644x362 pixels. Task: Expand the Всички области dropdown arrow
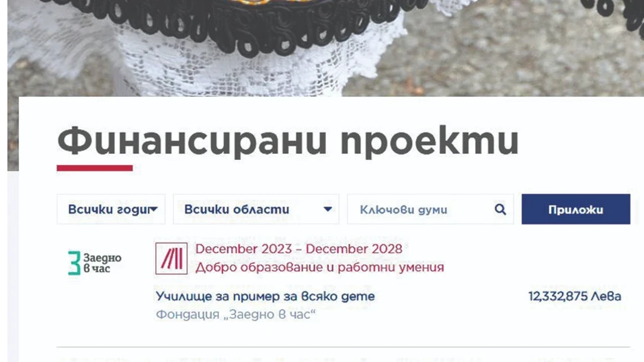(327, 210)
